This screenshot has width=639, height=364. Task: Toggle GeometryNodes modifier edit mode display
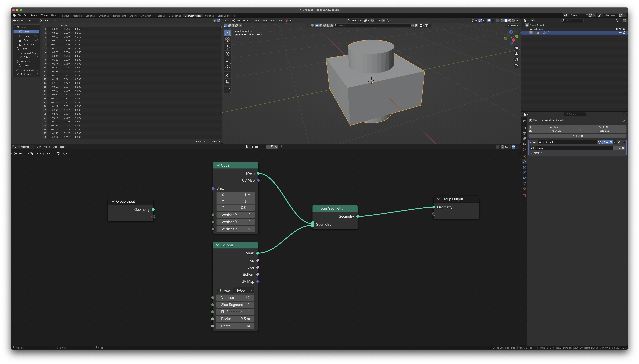point(603,142)
